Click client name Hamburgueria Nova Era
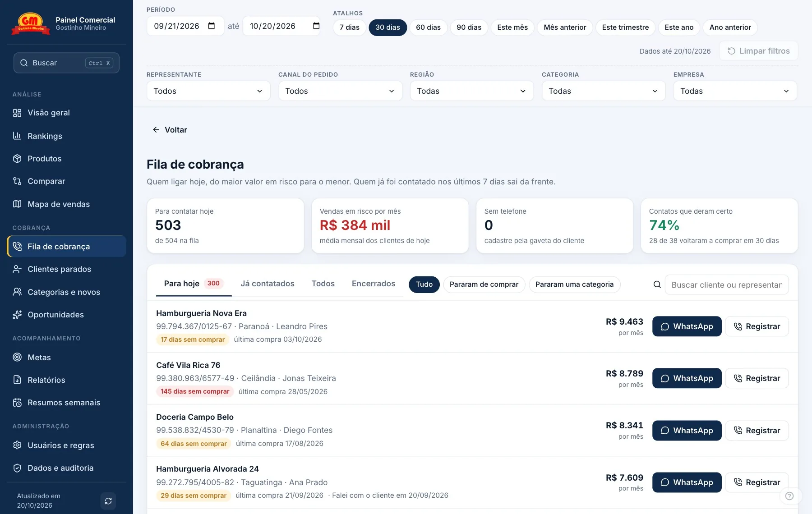 [201, 313]
